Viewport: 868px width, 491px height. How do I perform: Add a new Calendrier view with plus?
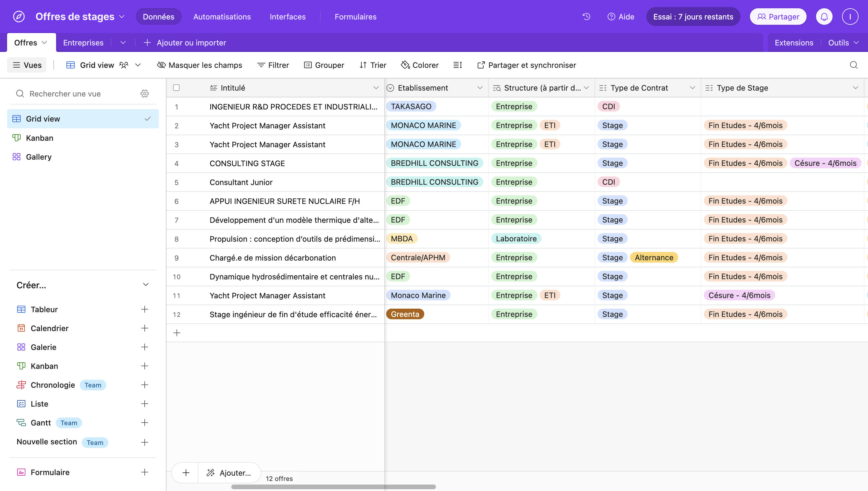pyautogui.click(x=145, y=328)
